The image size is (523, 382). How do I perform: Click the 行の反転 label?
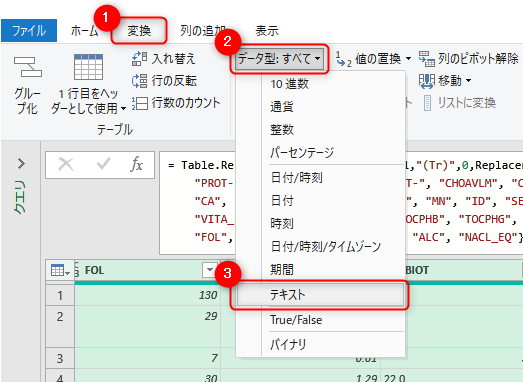point(174,81)
